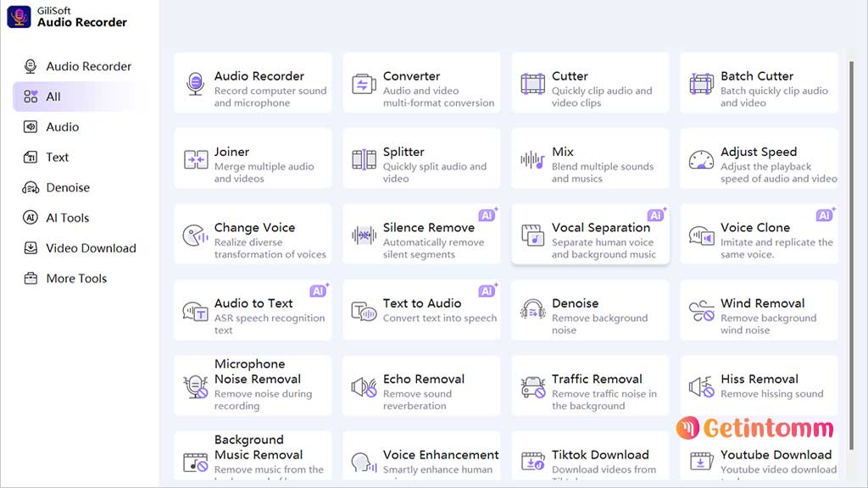The image size is (868, 488).
Task: Click the Converter tool icon
Action: [364, 84]
